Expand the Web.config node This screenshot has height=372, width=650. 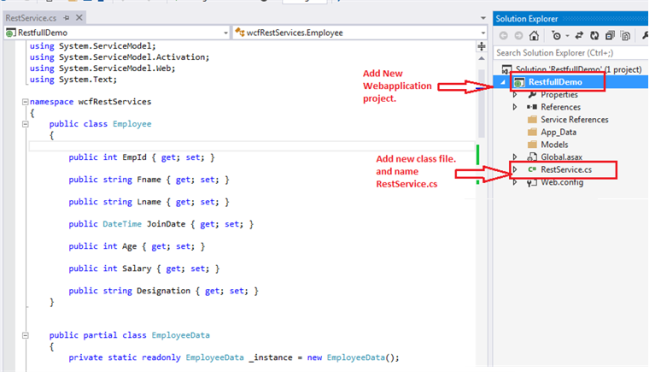coord(515,182)
